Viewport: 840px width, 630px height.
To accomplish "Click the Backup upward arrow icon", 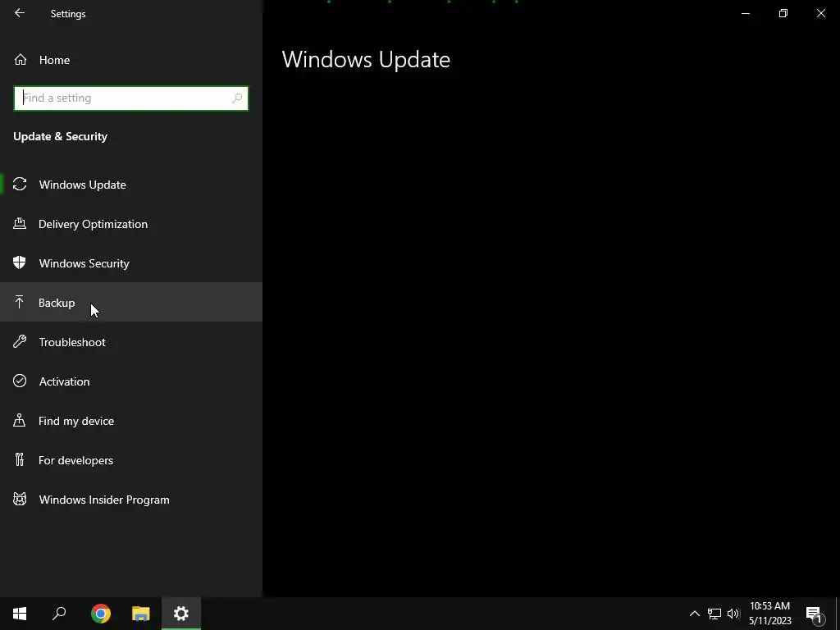I will pos(20,302).
